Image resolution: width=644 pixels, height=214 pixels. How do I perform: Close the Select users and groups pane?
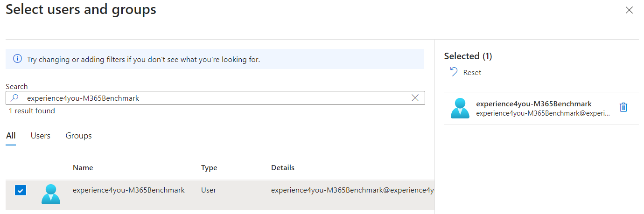pos(629,10)
